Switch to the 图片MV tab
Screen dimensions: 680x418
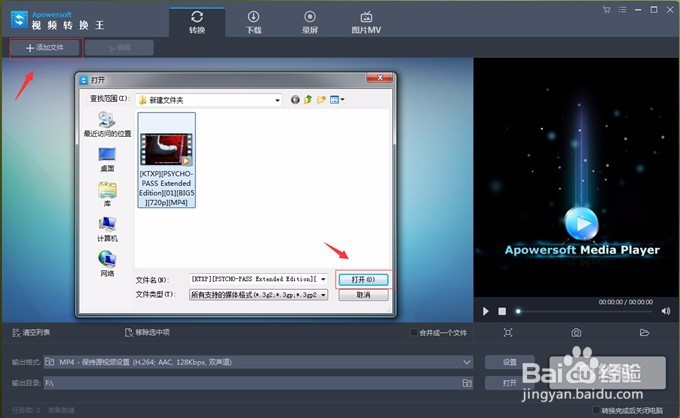[x=366, y=23]
